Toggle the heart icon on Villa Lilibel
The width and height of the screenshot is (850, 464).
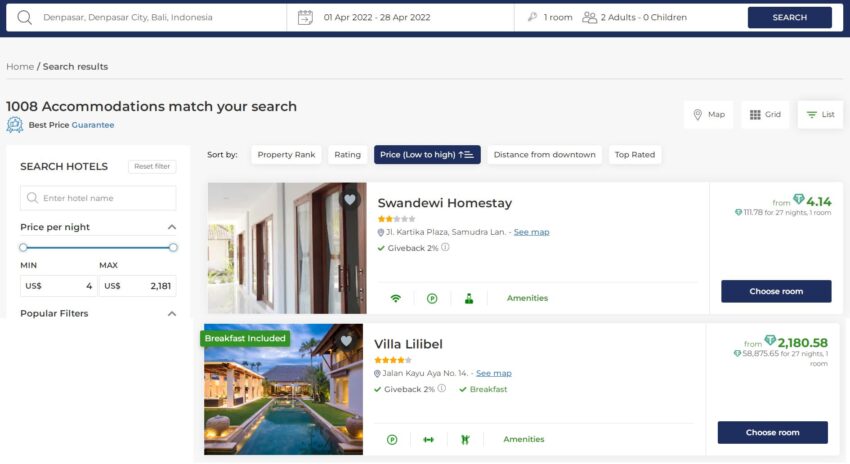point(346,340)
